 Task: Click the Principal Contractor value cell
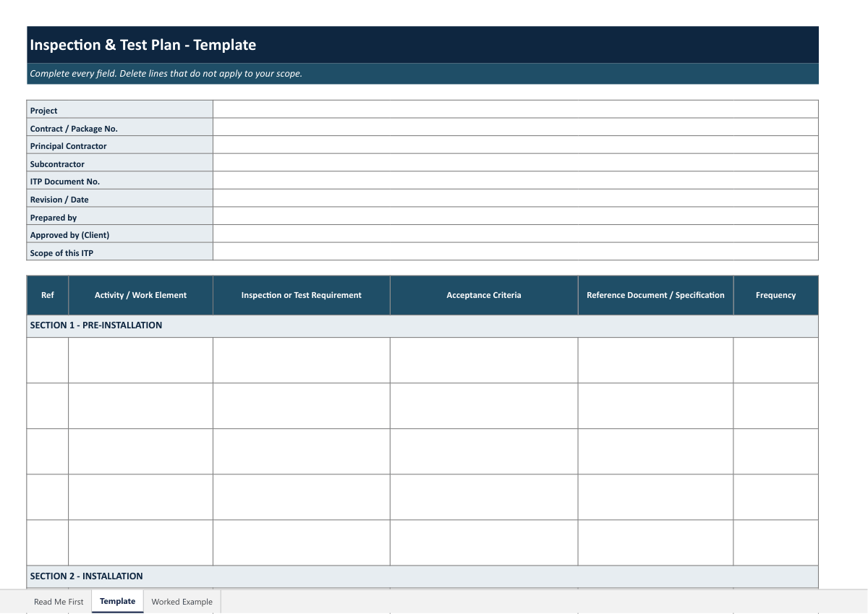pyautogui.click(x=516, y=145)
